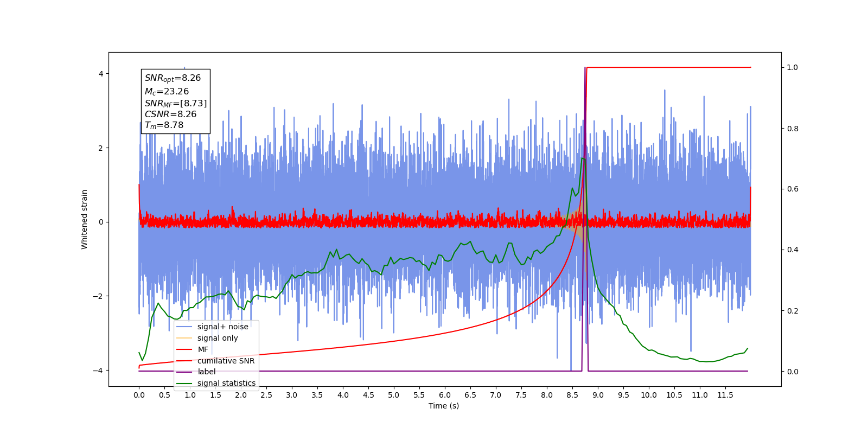Click the purple line swatch for label

click(x=184, y=372)
